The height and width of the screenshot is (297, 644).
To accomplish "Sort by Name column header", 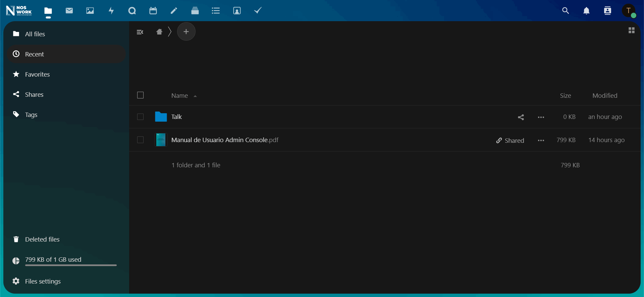I will click(x=180, y=96).
